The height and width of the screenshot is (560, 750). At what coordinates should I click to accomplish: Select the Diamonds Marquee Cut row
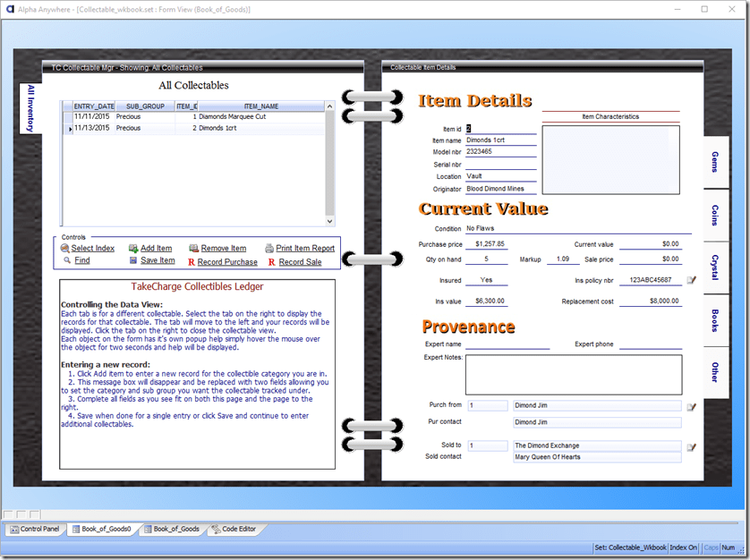click(233, 117)
